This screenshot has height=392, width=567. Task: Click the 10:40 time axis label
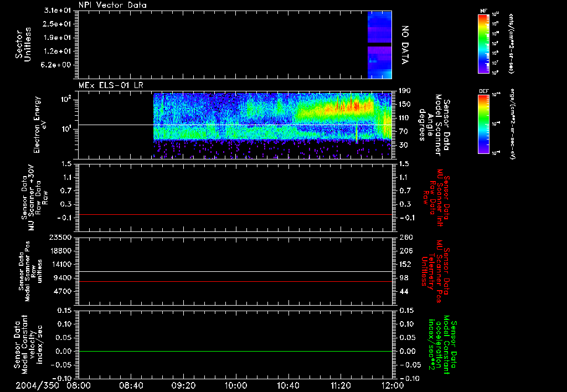click(x=288, y=386)
